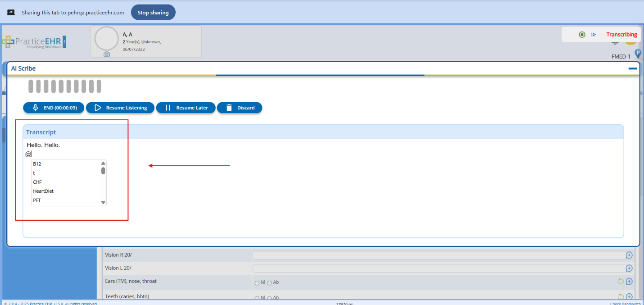Click the Stop sharing button

[x=153, y=13]
